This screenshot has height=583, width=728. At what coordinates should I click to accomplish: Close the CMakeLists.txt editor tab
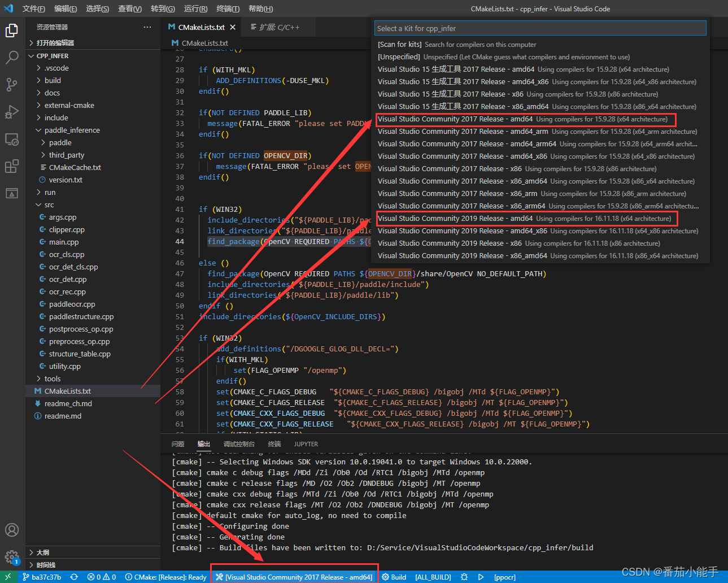tap(233, 27)
